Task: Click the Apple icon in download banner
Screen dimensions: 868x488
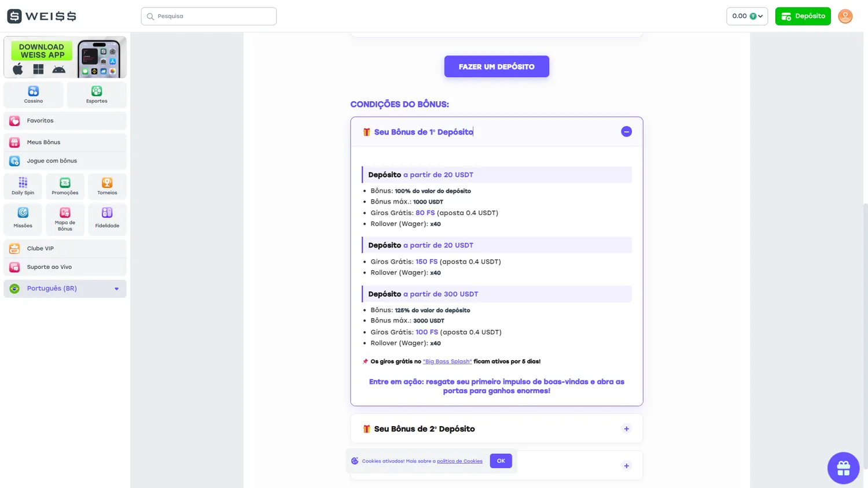Action: 18,69
